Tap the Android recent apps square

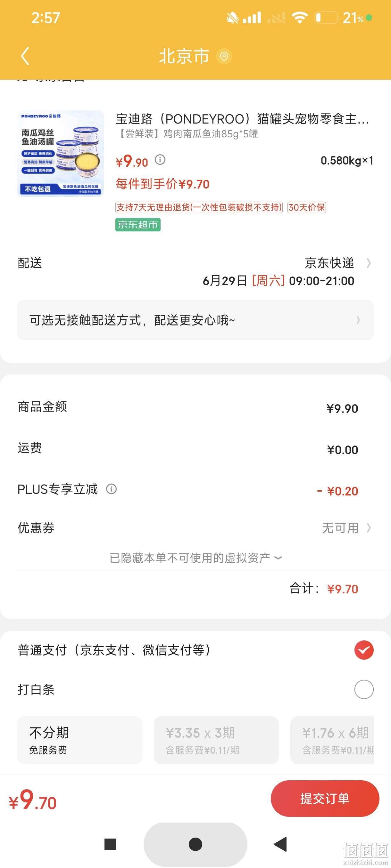110,844
